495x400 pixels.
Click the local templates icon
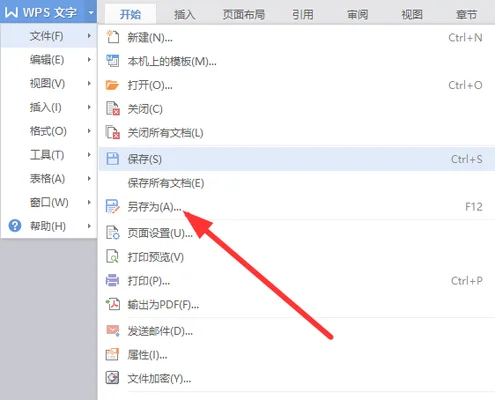[x=112, y=61]
